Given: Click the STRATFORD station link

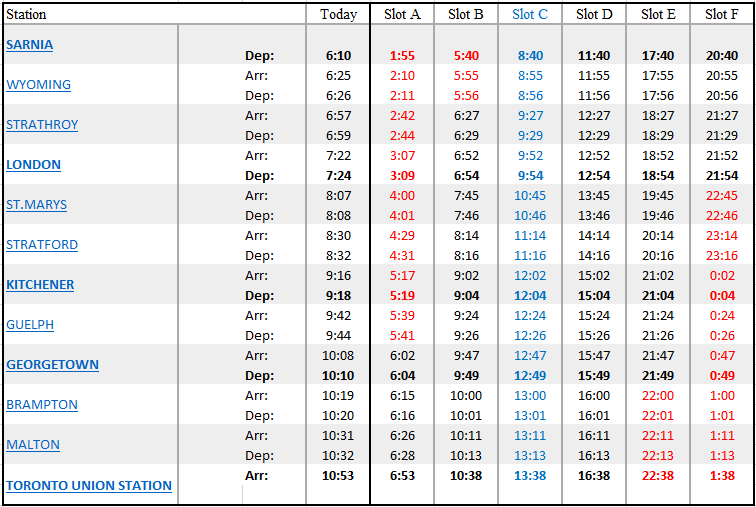Looking at the screenshot, I should click(42, 245).
